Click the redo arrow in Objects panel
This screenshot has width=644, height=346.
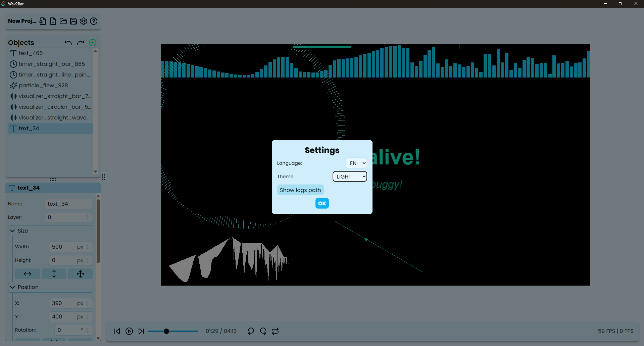click(x=81, y=43)
